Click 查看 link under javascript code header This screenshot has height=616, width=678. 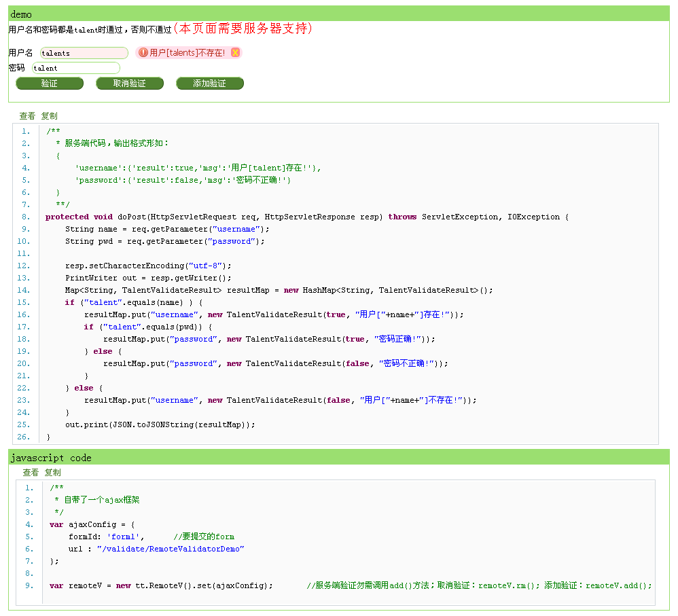31,473
